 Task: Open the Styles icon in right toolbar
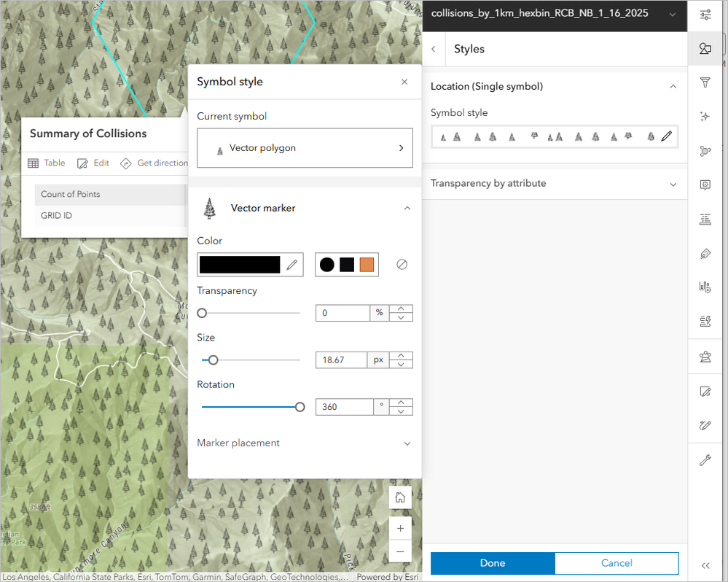pyautogui.click(x=705, y=48)
